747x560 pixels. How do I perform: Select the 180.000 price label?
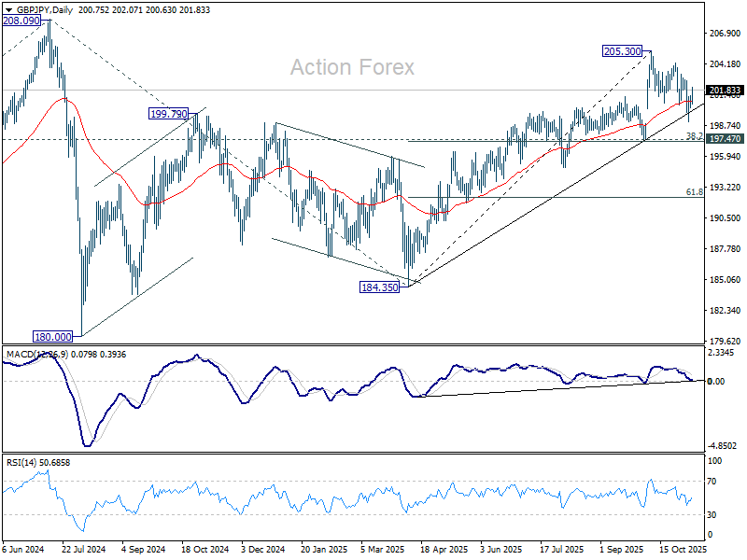click(53, 337)
